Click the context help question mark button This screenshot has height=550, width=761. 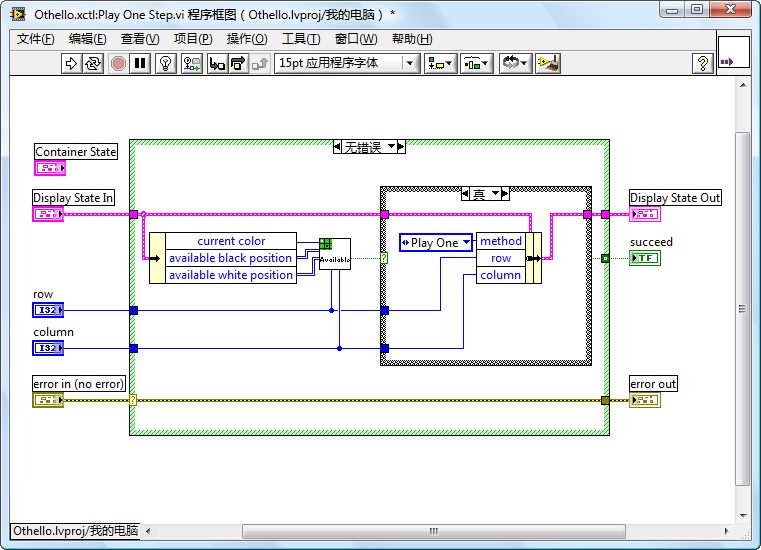coord(703,63)
